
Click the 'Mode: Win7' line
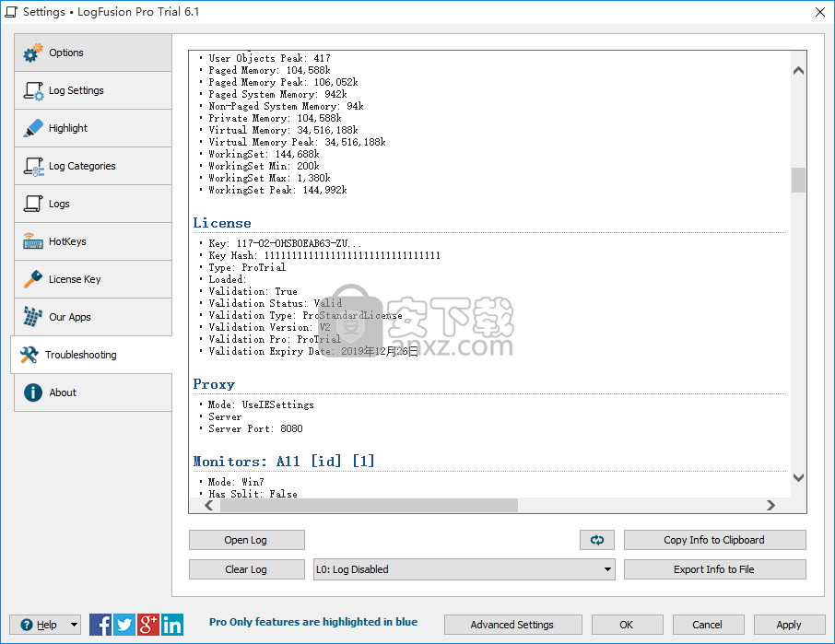(x=236, y=482)
